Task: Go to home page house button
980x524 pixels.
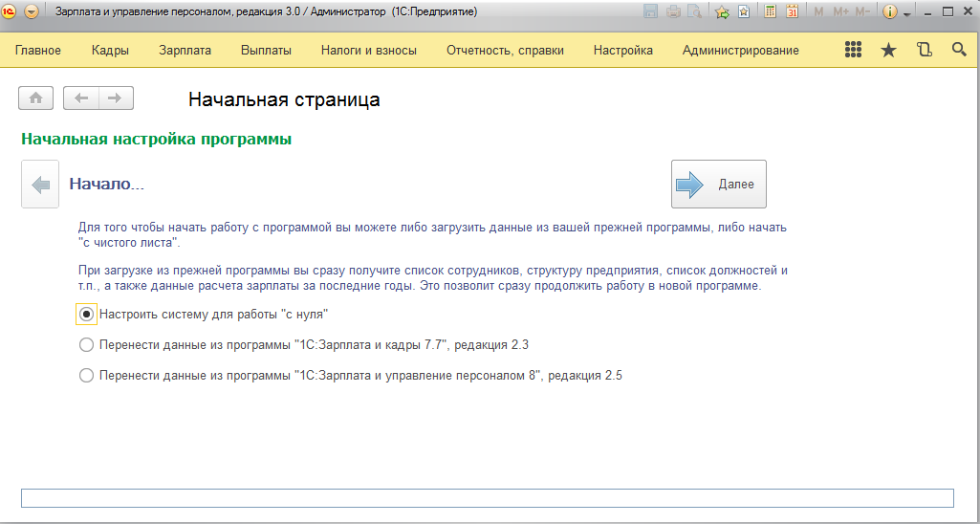Action: click(x=35, y=98)
